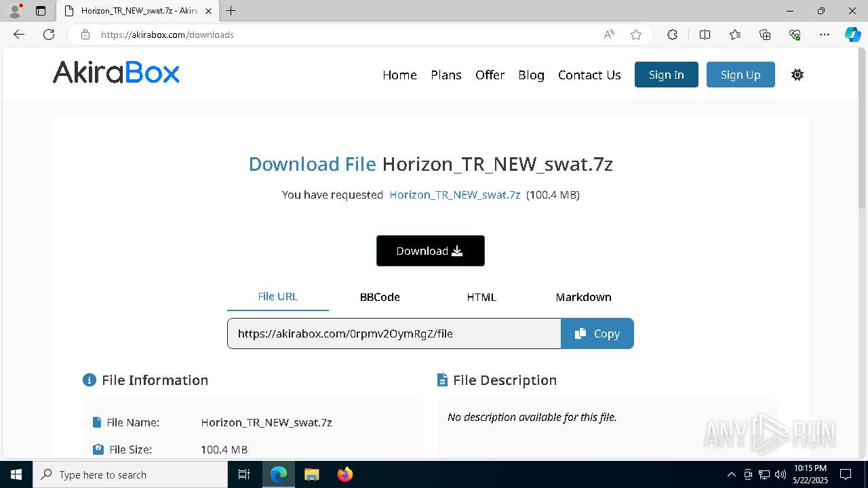868x488 pixels.
Task: Open Browser essentials icon
Action: 795,35
